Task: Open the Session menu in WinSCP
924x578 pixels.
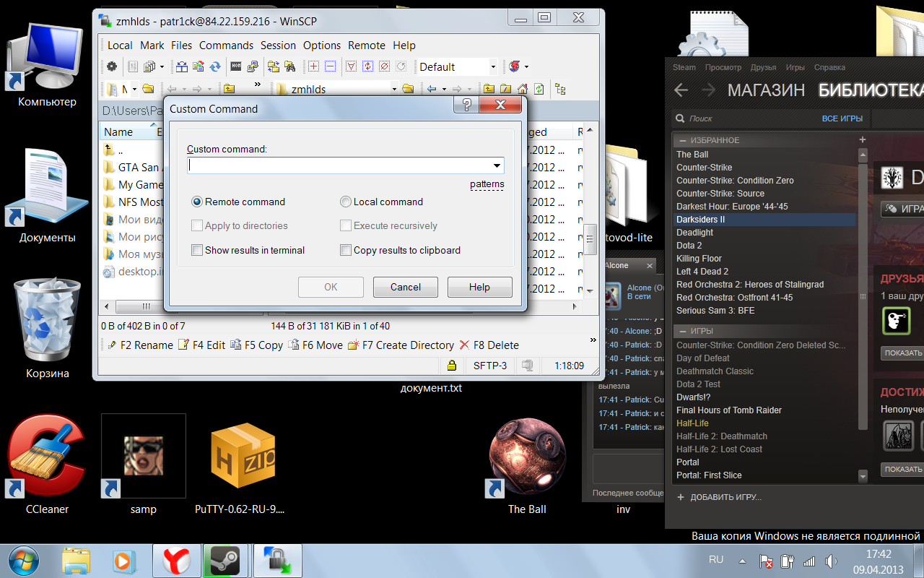Action: tap(278, 45)
